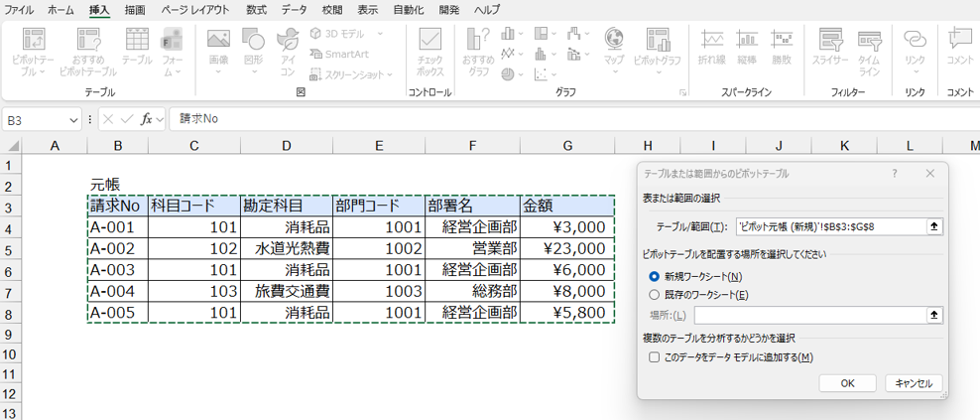Collapse dialog via テーブル/範囲 range selector
980x420 pixels.
[x=934, y=226]
